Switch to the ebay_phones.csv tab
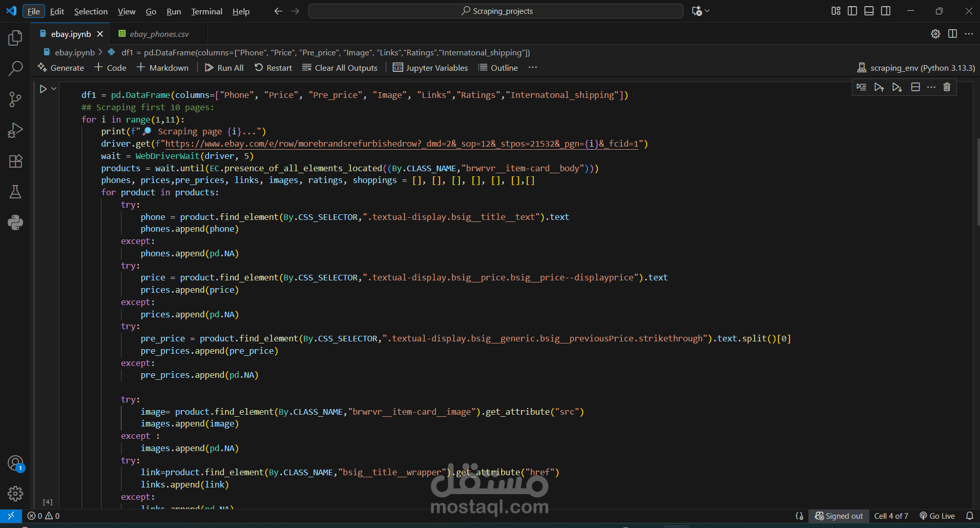Screen dimensions: 980x528 click(x=159, y=34)
